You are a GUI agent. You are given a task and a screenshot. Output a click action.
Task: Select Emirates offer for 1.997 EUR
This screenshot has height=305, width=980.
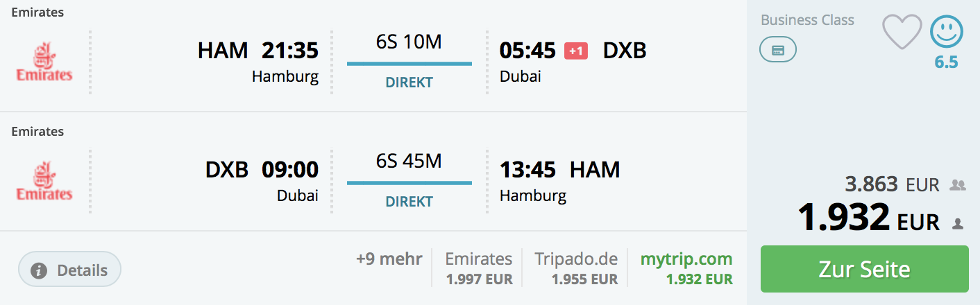(x=479, y=268)
